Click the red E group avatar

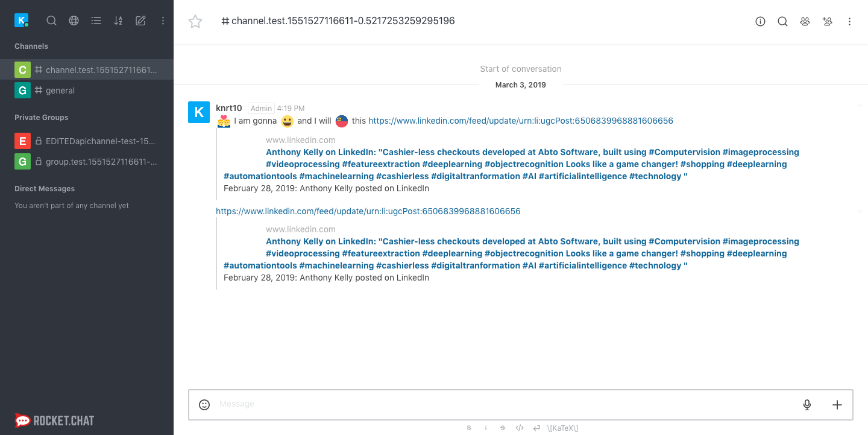[22, 141]
